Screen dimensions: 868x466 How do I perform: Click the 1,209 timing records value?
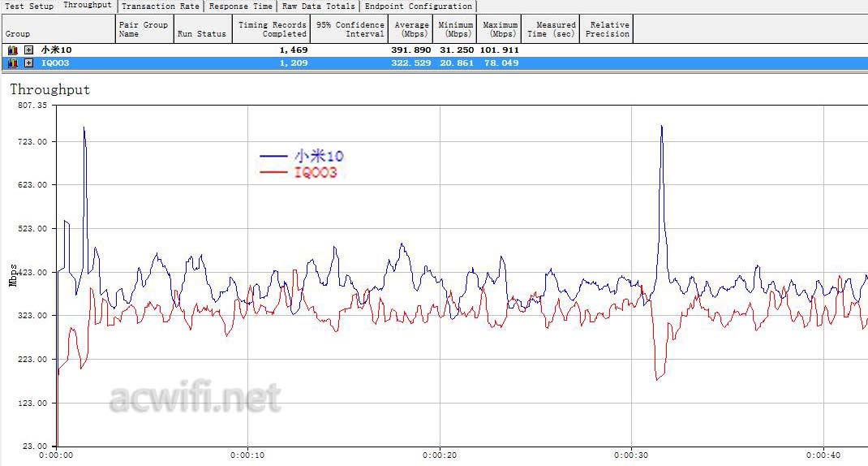click(294, 63)
